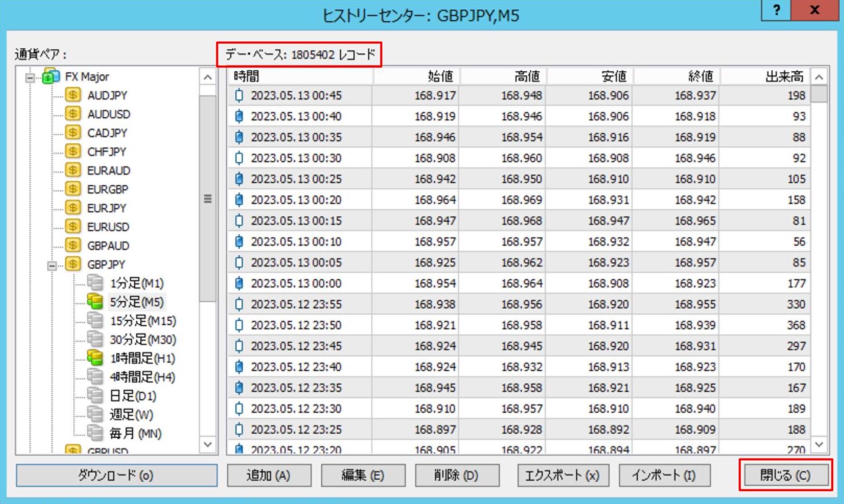The width and height of the screenshot is (844, 504).
Task: Click the gray 1分足(M1) database icon
Action: [95, 283]
